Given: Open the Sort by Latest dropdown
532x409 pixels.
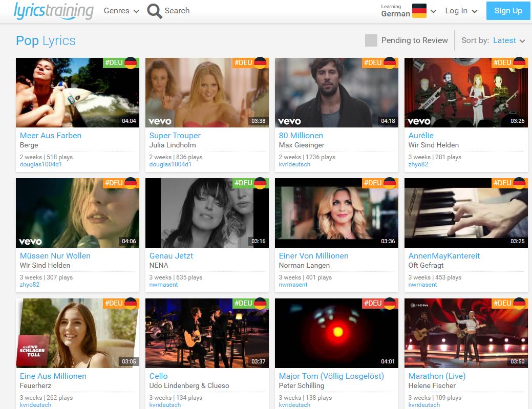Looking at the screenshot, I should [509, 40].
